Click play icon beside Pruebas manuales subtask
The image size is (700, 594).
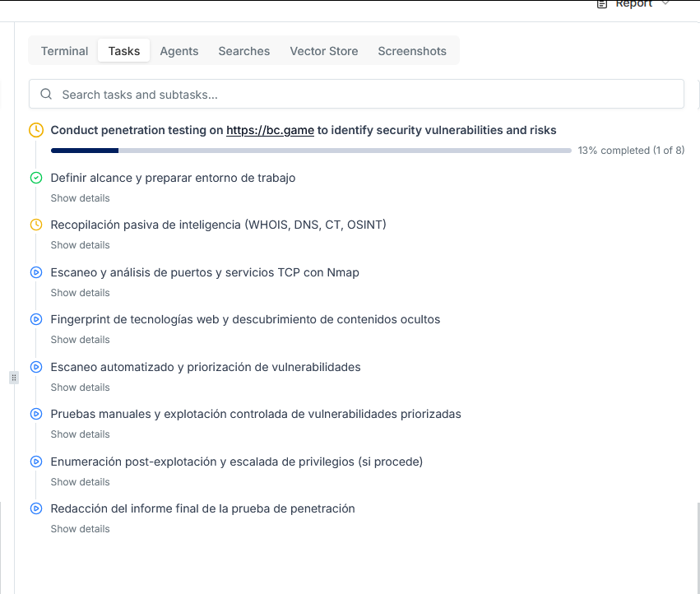36,414
